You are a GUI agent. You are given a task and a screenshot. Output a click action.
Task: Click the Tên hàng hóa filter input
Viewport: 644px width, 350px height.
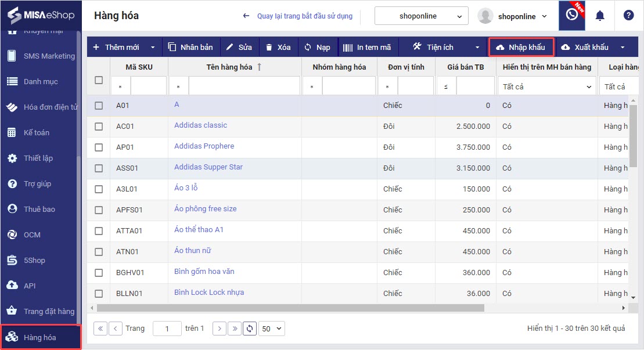pyautogui.click(x=244, y=86)
